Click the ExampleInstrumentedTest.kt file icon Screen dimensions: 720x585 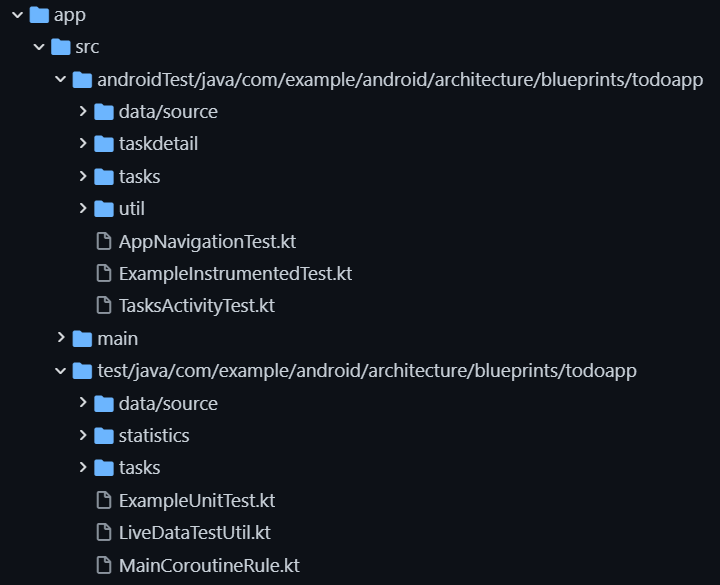[103, 273]
